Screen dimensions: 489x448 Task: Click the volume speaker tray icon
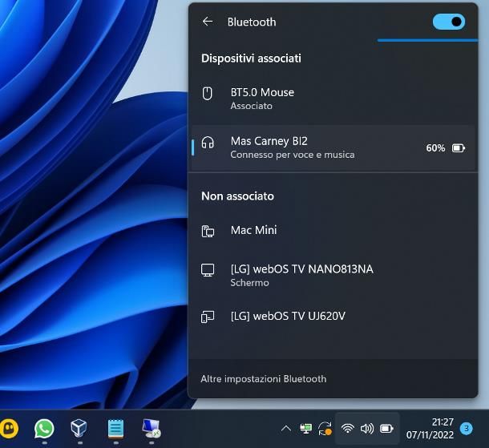pyautogui.click(x=367, y=429)
